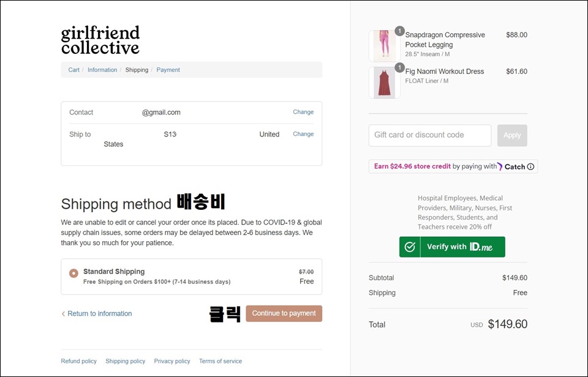
Task: Click the checkmark icon on Verify button
Action: [410, 247]
